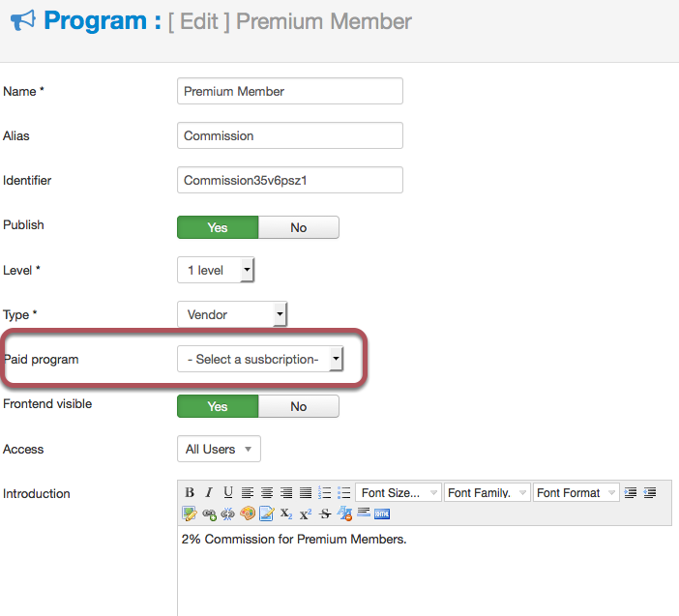Open the Type Vendor dropdown
This screenshot has height=616, width=679.
pos(232,314)
